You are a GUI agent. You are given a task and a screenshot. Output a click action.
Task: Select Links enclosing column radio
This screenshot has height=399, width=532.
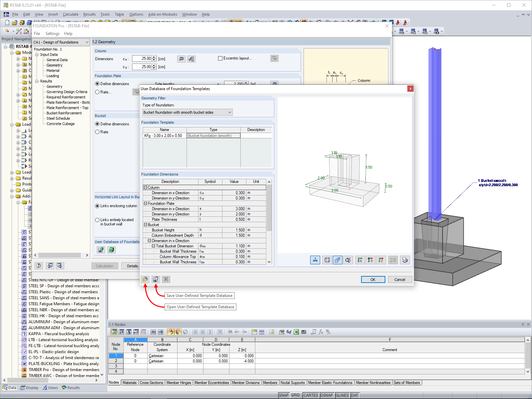click(97, 206)
